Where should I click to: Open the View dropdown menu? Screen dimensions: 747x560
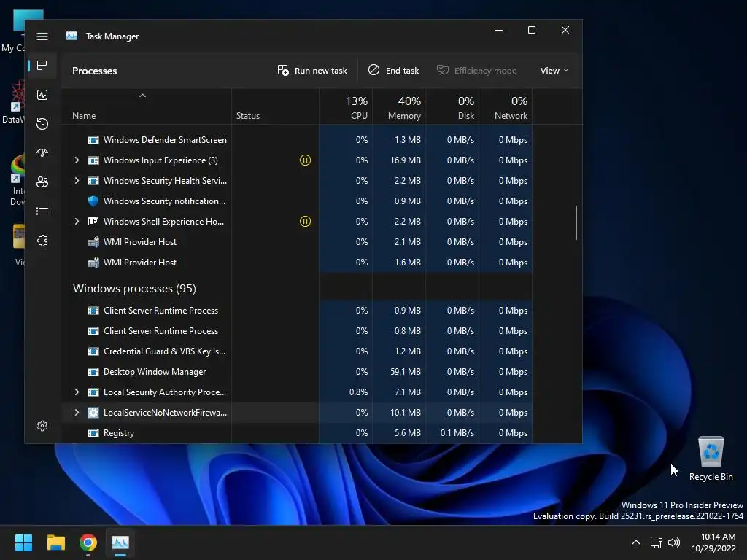554,71
